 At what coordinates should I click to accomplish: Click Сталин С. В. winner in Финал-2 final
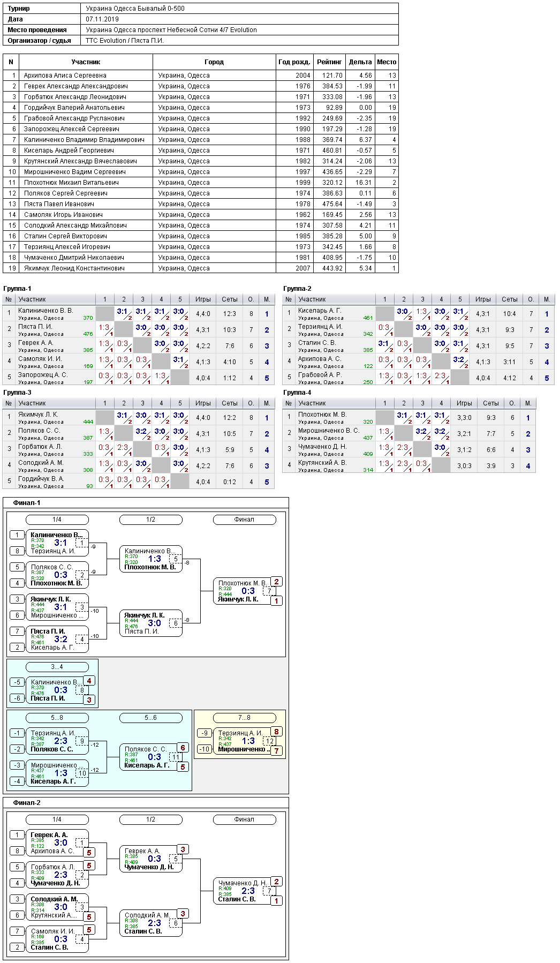pyautogui.click(x=237, y=899)
